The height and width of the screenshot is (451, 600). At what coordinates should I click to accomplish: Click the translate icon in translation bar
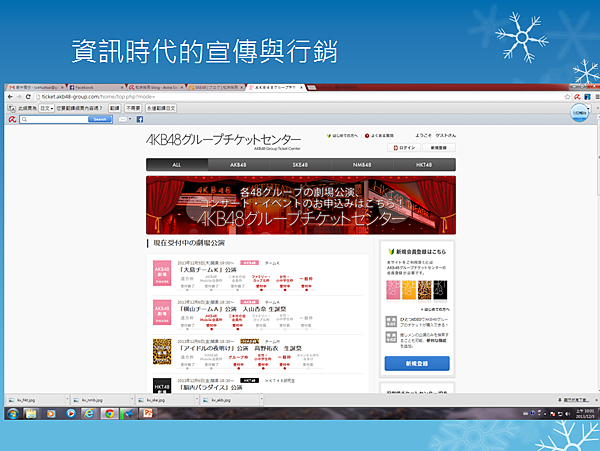(x=11, y=108)
